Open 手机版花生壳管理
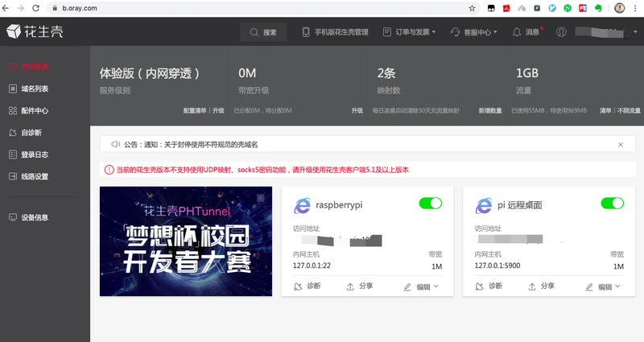This screenshot has height=342, width=644. (x=335, y=32)
